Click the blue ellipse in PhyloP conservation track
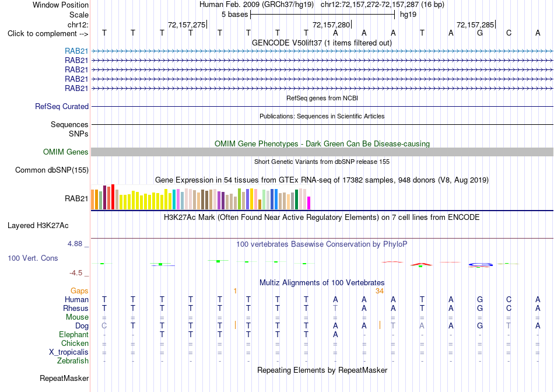 click(481, 264)
